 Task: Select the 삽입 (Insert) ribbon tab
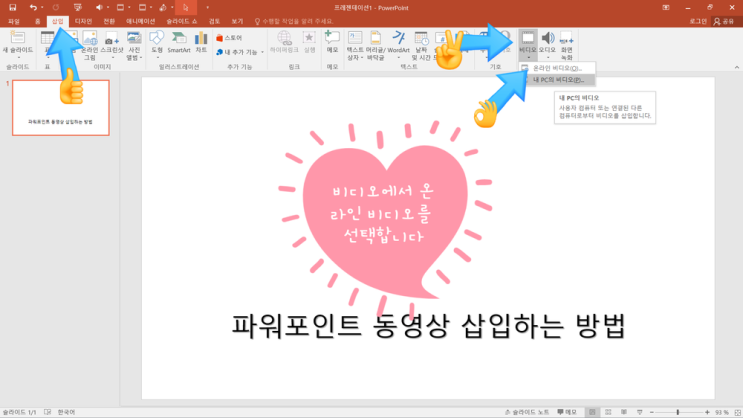tap(58, 21)
